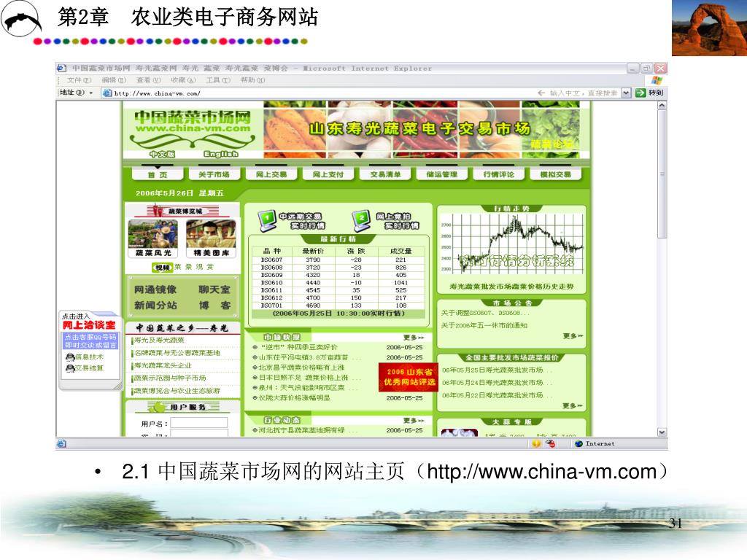Open 蔬菜博览会与农业生态旅游 list item

click(177, 391)
